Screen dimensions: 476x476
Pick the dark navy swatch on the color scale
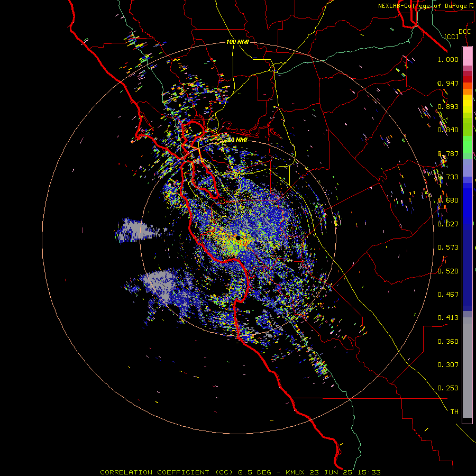[467, 267]
